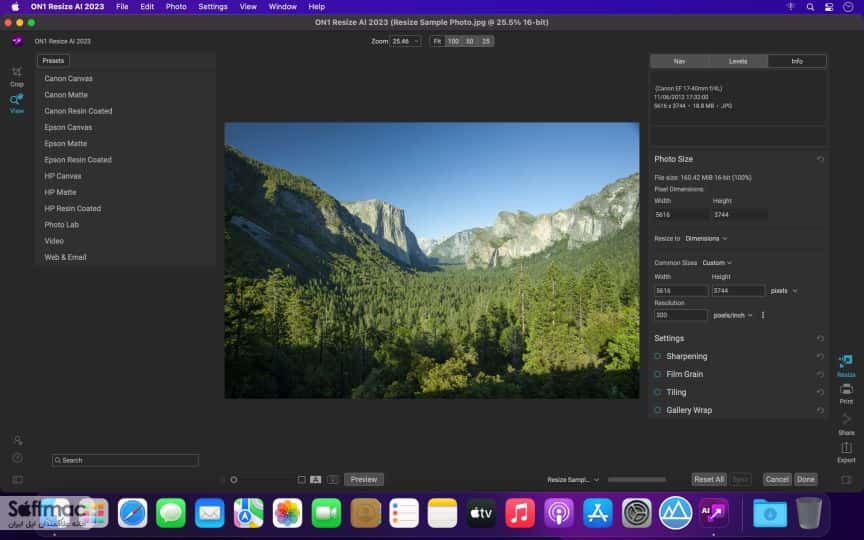The width and height of the screenshot is (864, 540).
Task: Open the Common Sizes Custom dropdown
Action: [717, 263]
